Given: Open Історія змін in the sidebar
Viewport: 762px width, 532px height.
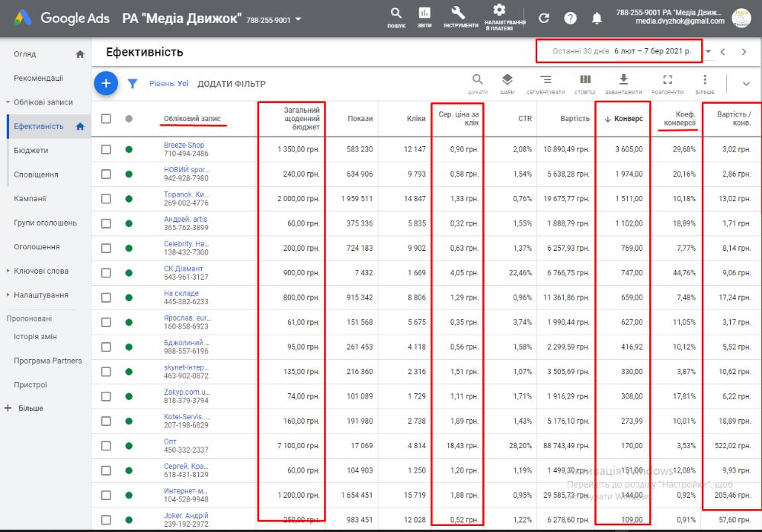Looking at the screenshot, I should pos(35,337).
